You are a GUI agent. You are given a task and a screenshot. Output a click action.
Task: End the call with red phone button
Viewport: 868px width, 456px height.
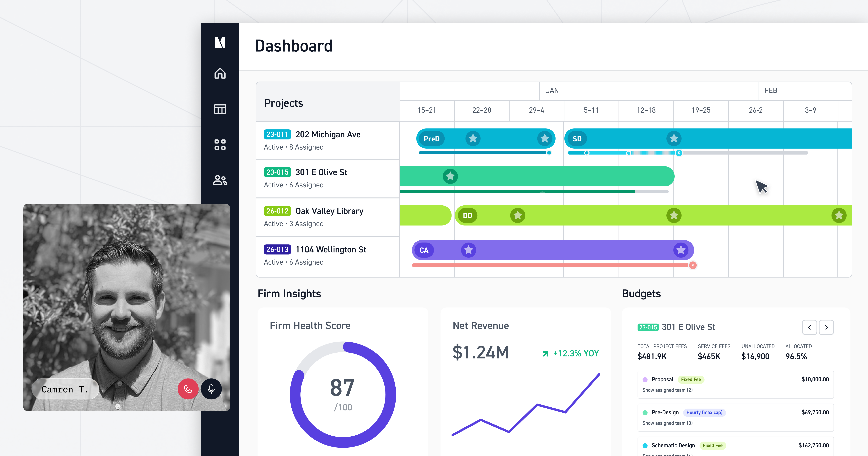click(188, 389)
